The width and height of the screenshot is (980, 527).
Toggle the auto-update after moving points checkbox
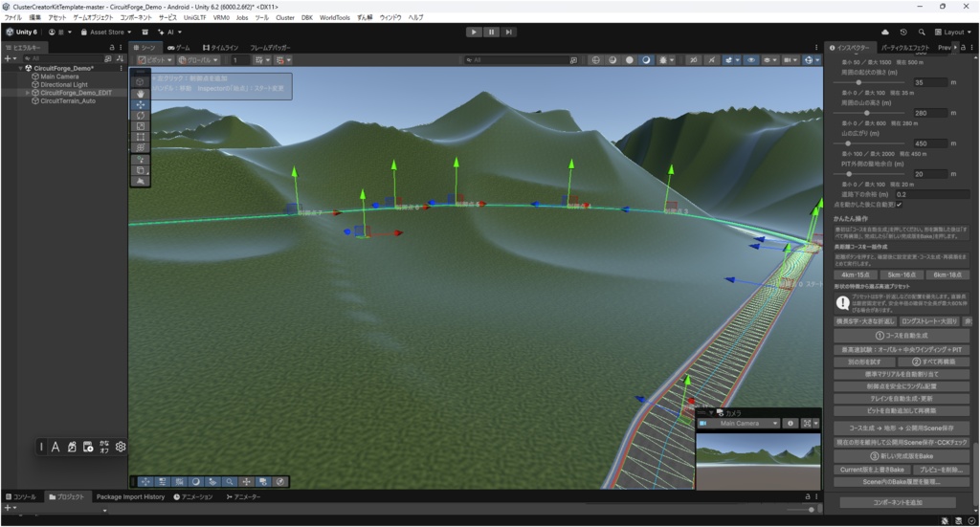pyautogui.click(x=899, y=205)
